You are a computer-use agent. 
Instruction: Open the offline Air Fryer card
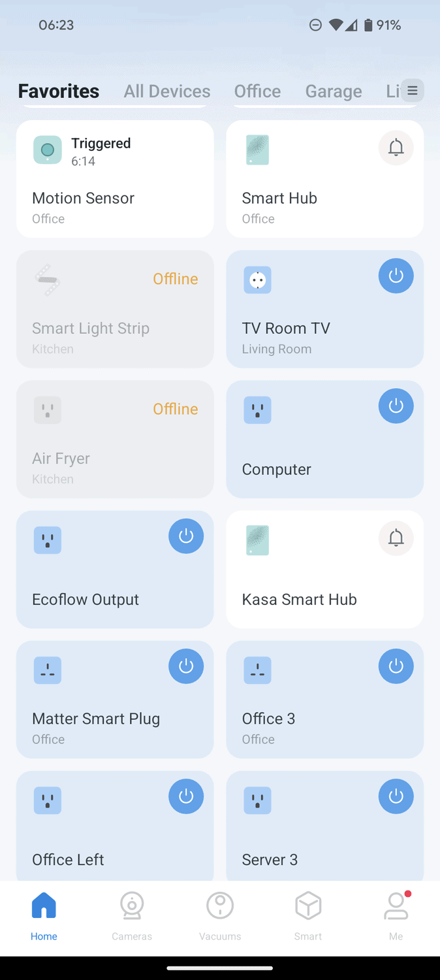pos(115,439)
